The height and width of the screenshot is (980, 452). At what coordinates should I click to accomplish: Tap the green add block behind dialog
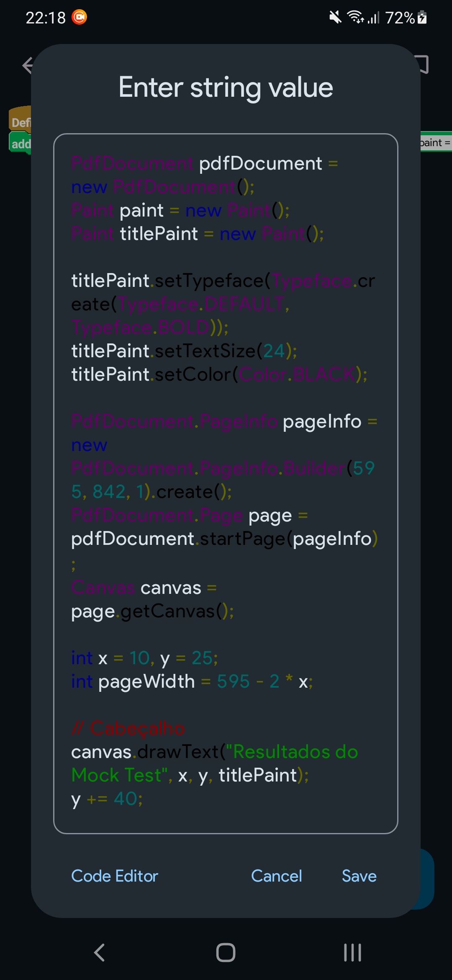tap(20, 143)
